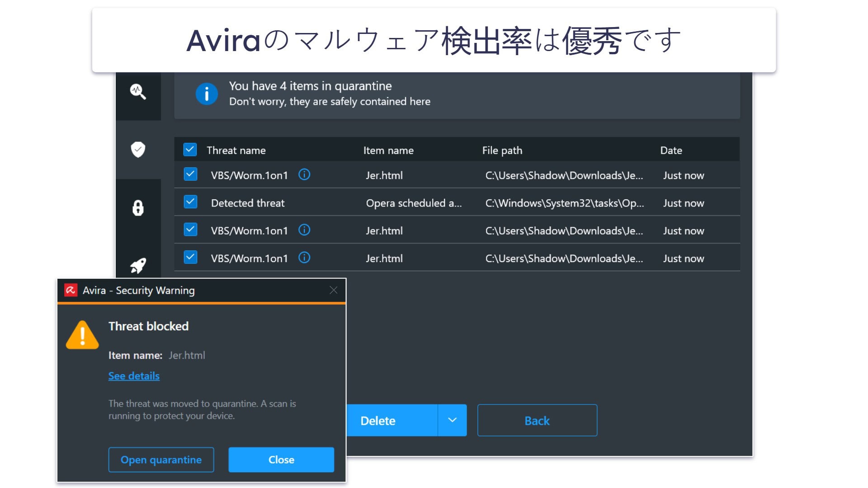The image size is (868, 488).
Task: Select the 'Opera scheduled a...' item name
Action: click(414, 203)
